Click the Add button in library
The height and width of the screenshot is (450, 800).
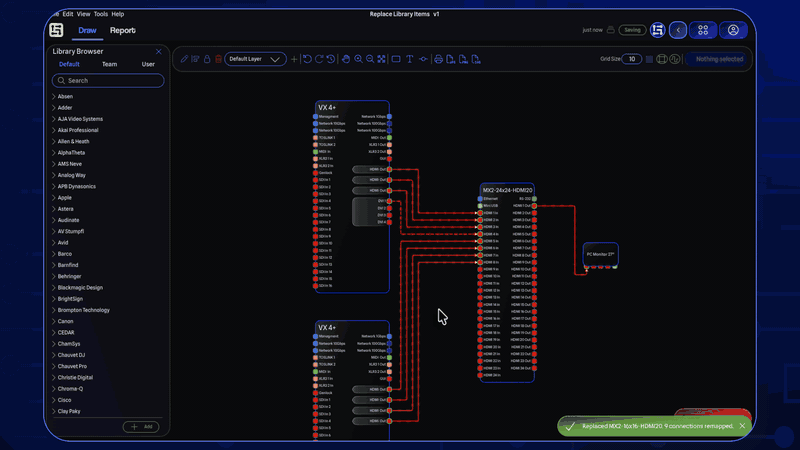tap(141, 427)
